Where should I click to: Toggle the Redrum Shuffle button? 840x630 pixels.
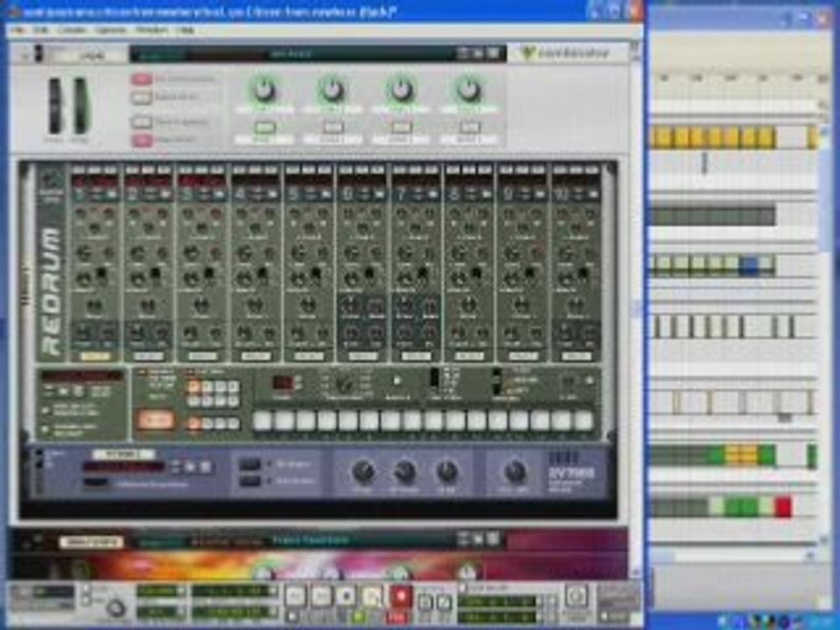tap(397, 381)
